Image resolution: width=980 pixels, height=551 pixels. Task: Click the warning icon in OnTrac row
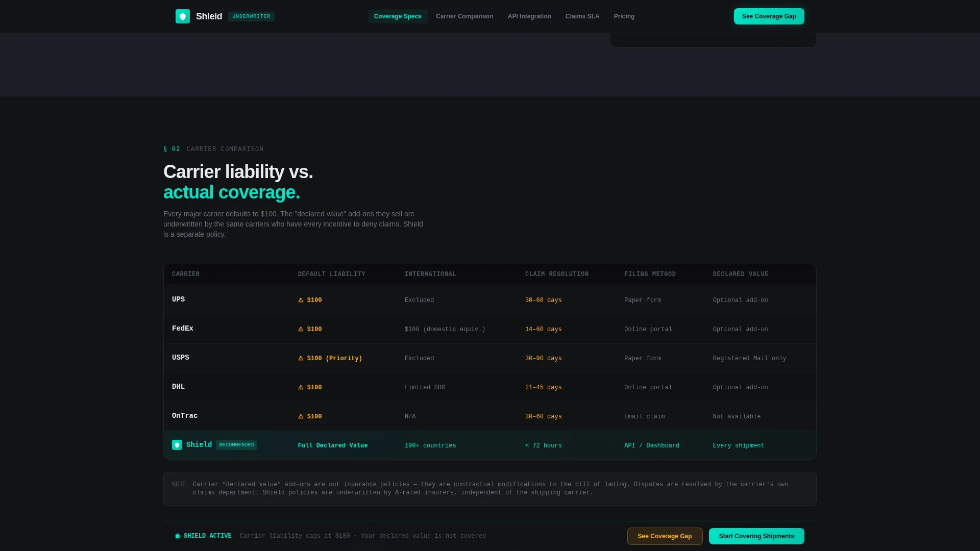(x=301, y=416)
